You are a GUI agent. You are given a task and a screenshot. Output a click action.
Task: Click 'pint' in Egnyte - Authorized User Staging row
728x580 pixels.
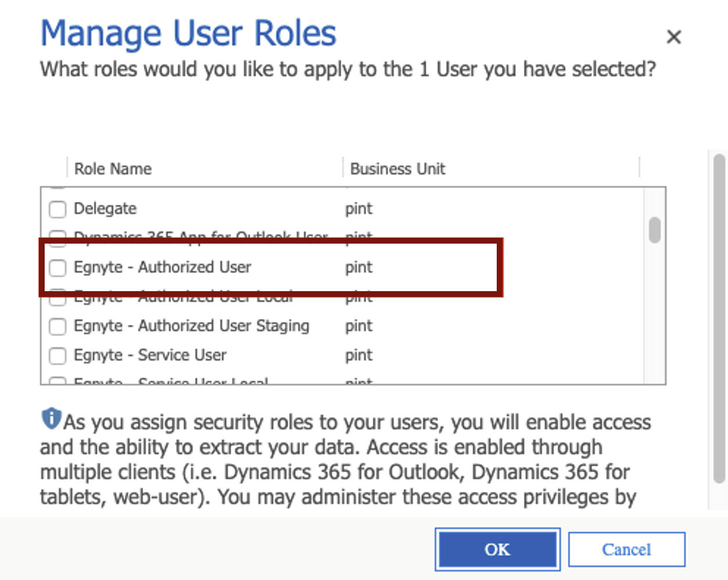click(x=359, y=326)
